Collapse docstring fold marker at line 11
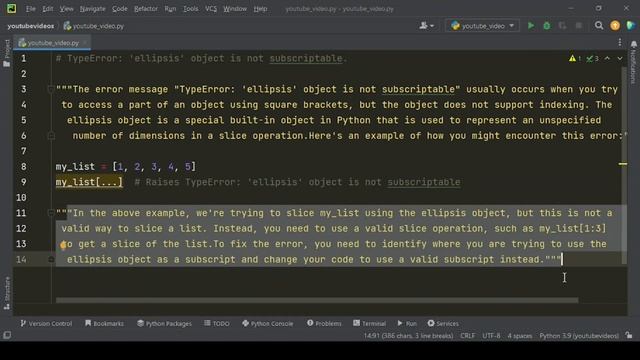The width and height of the screenshot is (640, 360). [x=51, y=213]
